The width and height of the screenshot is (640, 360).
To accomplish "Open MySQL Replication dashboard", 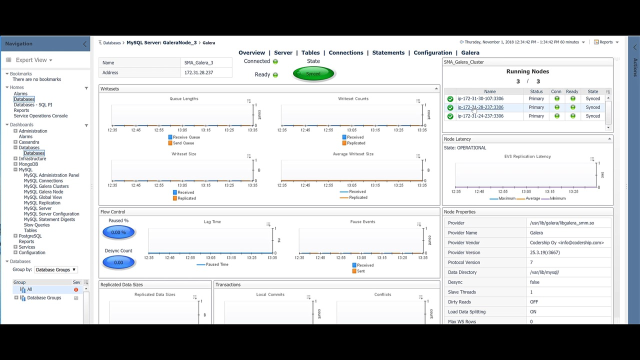I will [x=42, y=203].
